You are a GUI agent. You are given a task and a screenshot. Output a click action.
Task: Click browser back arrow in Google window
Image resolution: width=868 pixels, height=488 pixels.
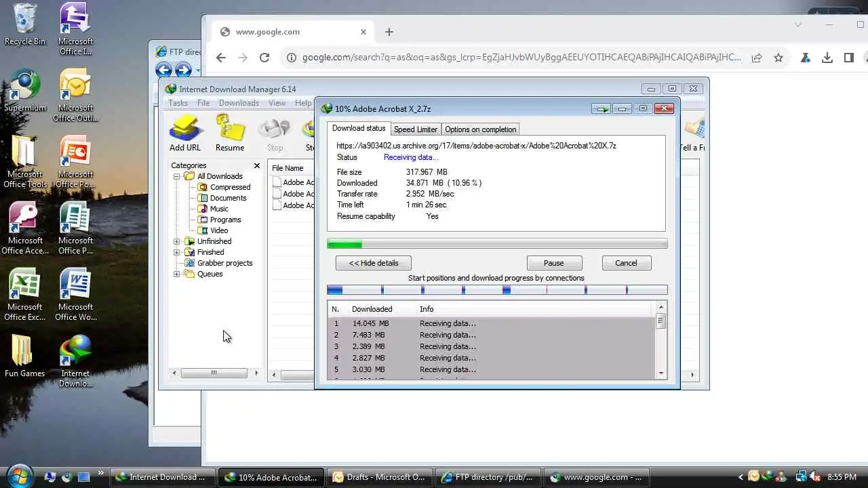pyautogui.click(x=221, y=58)
